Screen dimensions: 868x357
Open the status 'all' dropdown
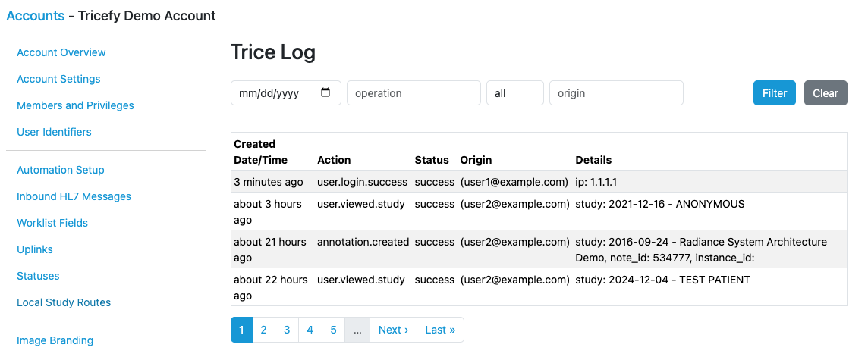pyautogui.click(x=514, y=93)
